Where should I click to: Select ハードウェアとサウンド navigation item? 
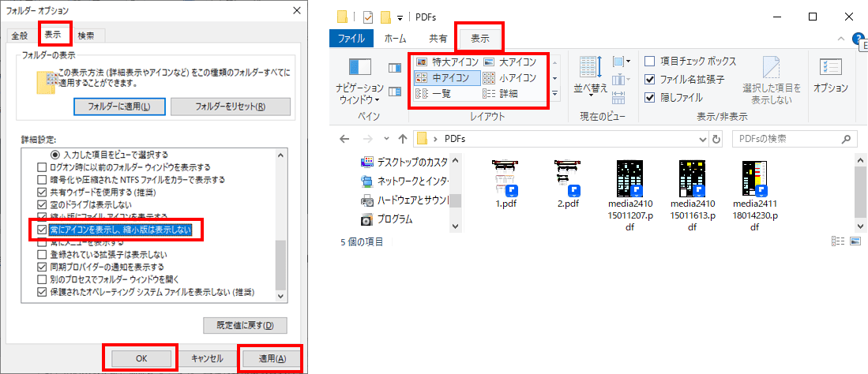tap(404, 200)
